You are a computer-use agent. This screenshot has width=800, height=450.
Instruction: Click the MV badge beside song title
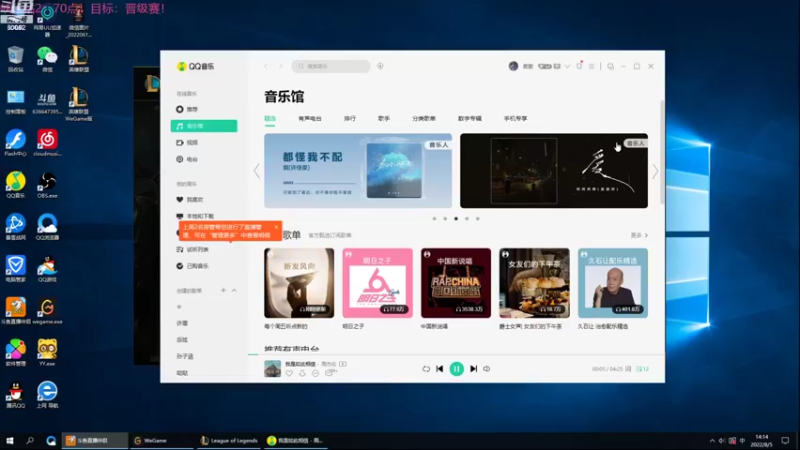[x=343, y=364]
